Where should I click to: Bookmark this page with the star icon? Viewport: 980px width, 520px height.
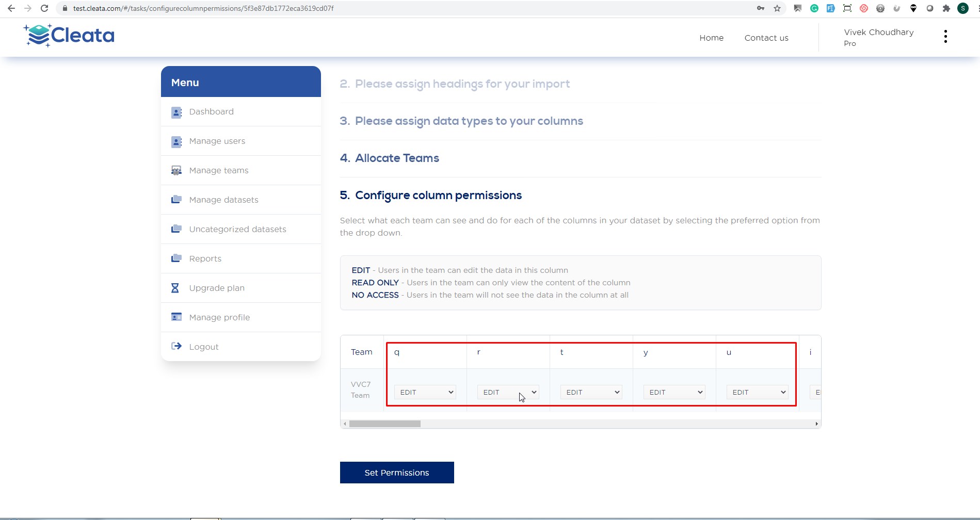pos(777,8)
